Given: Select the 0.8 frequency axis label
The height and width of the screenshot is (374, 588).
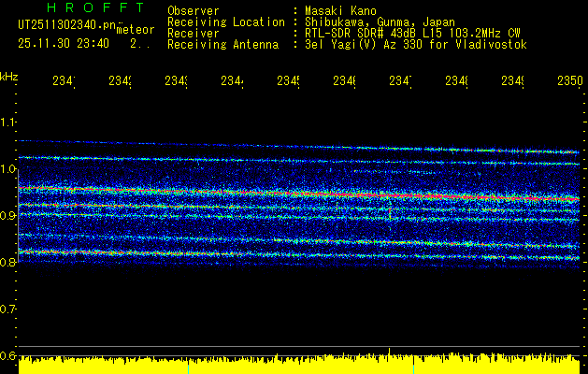Looking at the screenshot, I should (x=8, y=262).
